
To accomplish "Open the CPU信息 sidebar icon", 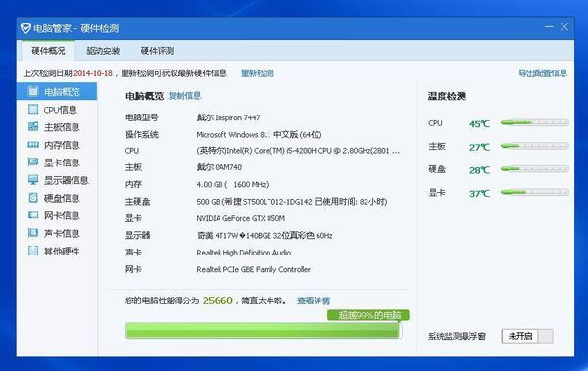I will (x=33, y=109).
